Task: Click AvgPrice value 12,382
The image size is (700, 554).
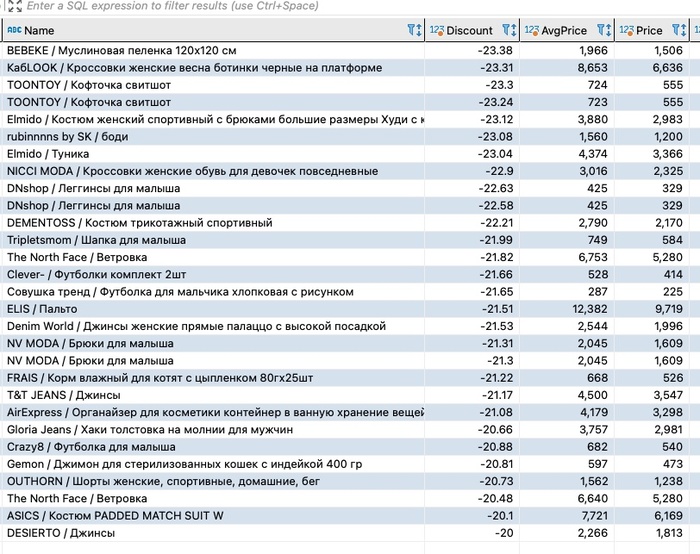Action: tap(590, 309)
